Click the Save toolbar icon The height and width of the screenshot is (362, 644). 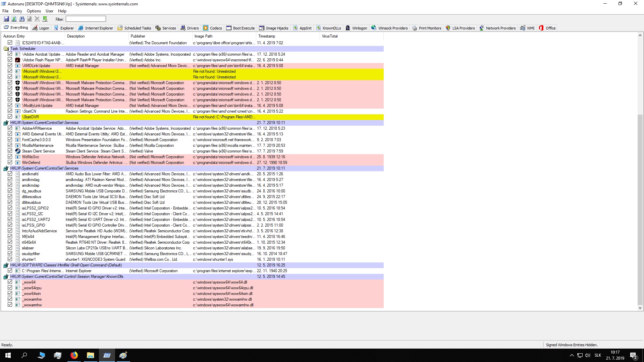[6, 19]
